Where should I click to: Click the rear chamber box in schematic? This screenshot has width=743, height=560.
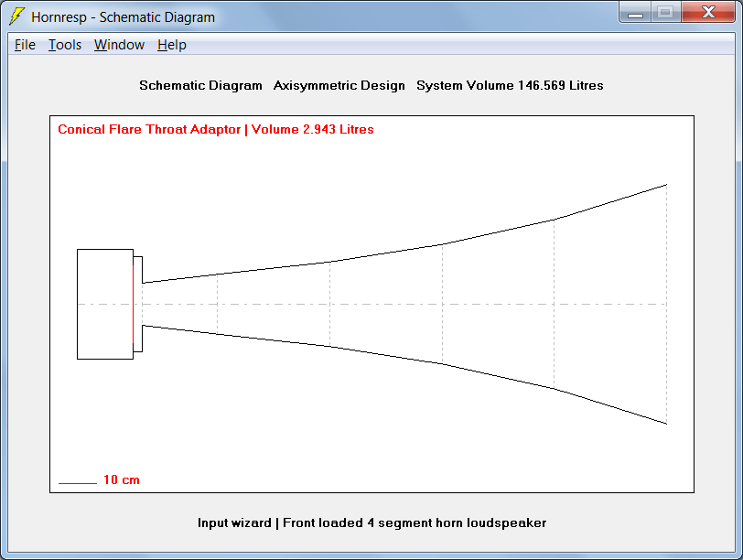point(105,304)
